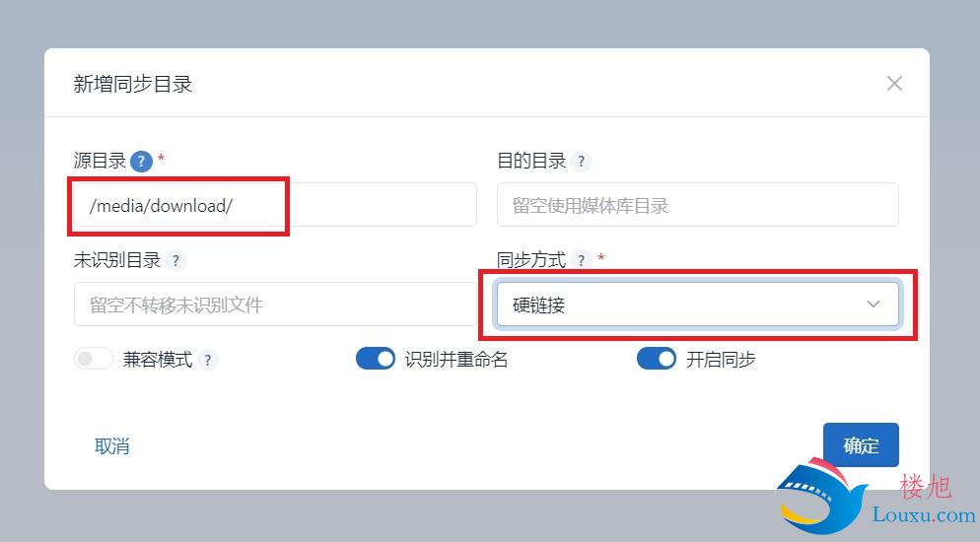This screenshot has height=542, width=980.
Task: Confirm with the 确定 button
Action: pyautogui.click(x=861, y=445)
